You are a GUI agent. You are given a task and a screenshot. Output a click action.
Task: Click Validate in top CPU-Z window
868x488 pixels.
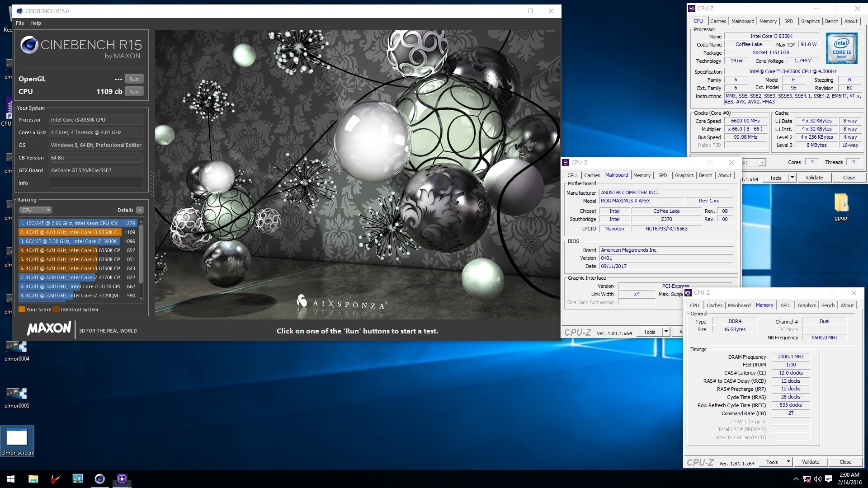click(x=814, y=178)
